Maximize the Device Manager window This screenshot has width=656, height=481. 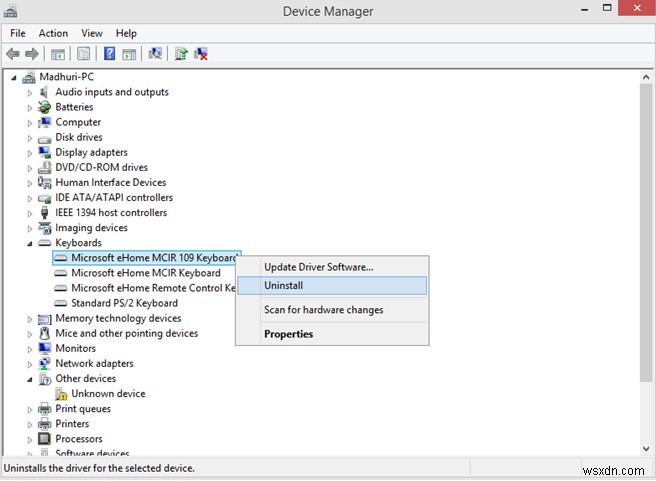607,8
